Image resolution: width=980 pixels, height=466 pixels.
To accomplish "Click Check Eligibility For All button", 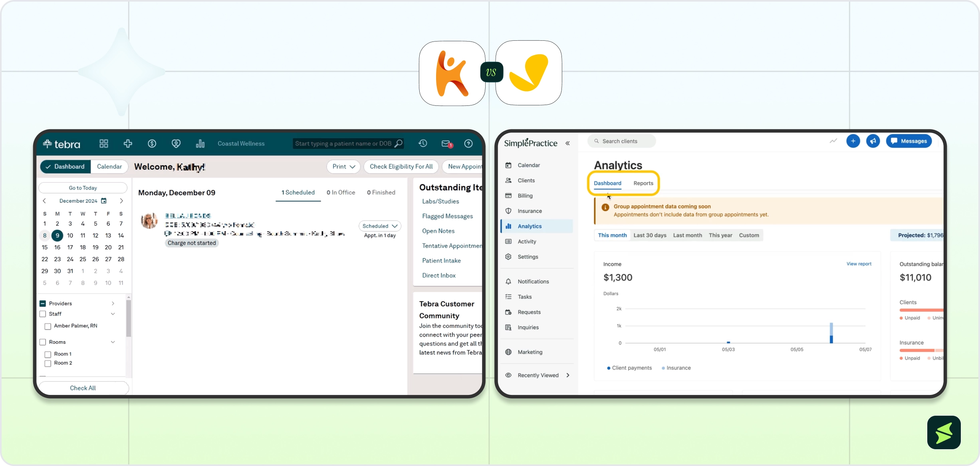I will 401,167.
